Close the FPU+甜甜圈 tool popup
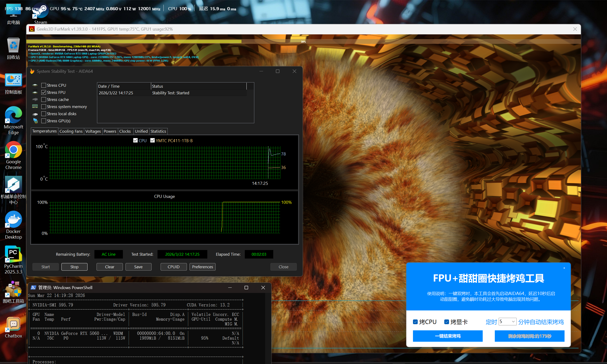Viewport: 607px width, 364px height. point(564,268)
